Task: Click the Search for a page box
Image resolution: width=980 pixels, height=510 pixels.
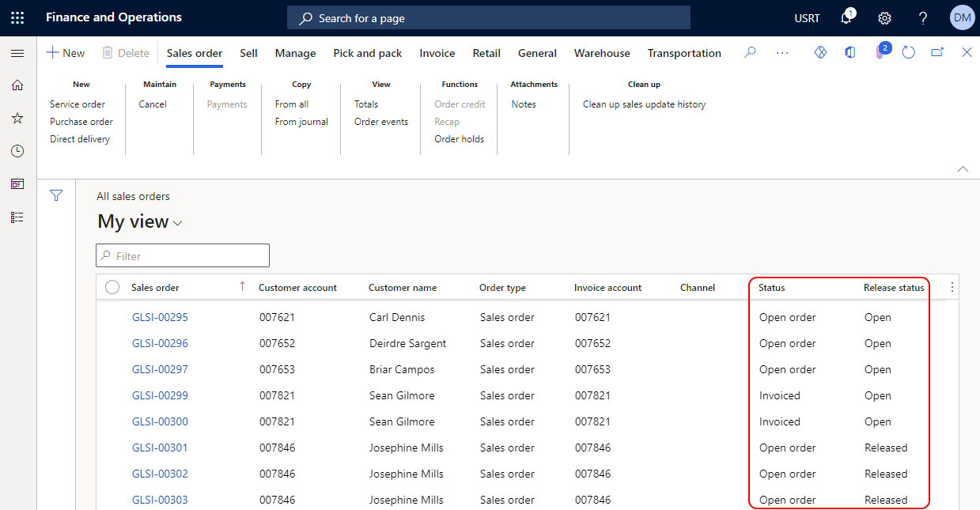Action: click(x=489, y=17)
